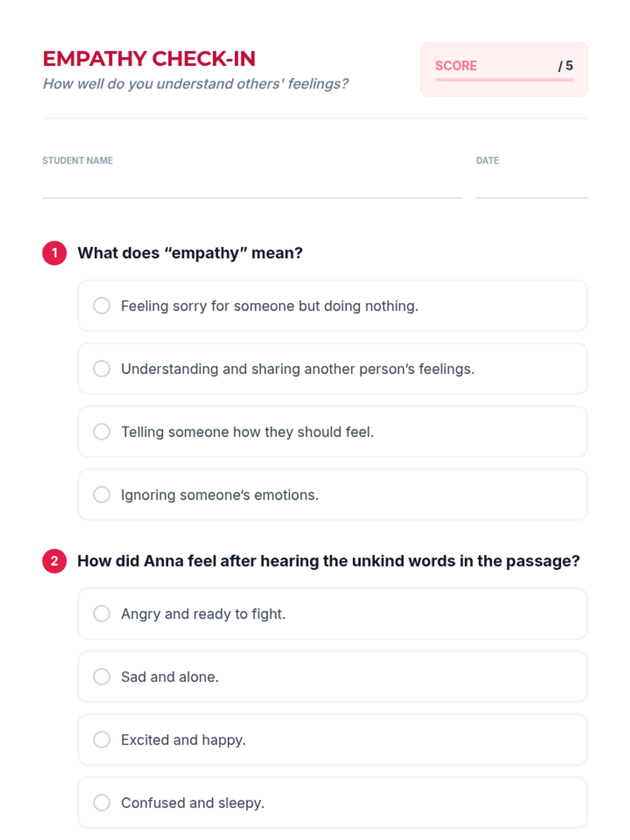This screenshot has width=630, height=840.
Task: Click the "What does empathy mean?" question text
Action: click(x=190, y=253)
